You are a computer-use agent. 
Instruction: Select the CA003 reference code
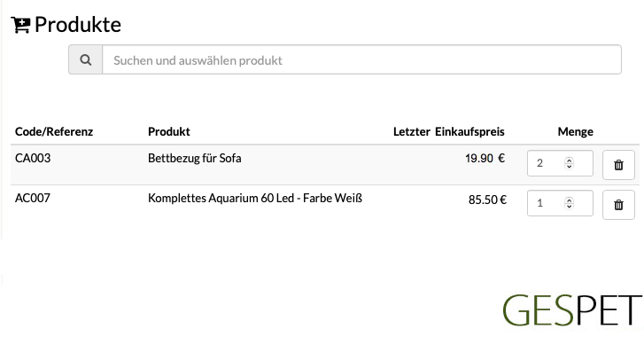33,159
